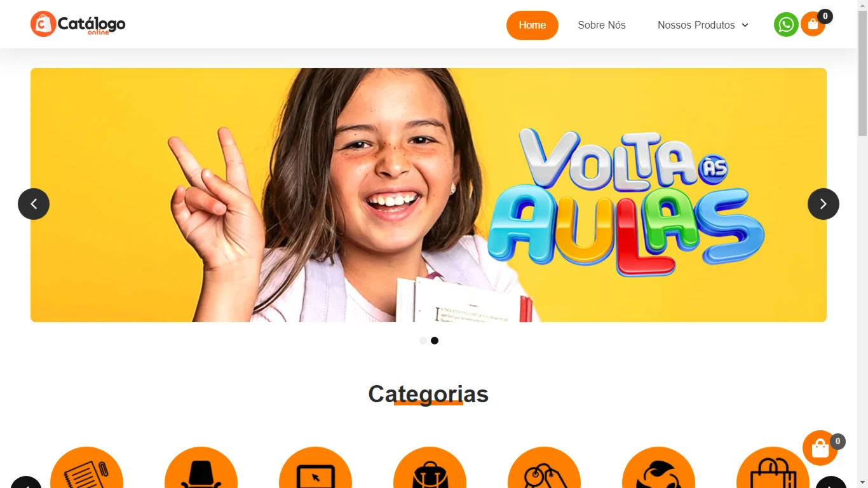
Task: Go to next banner slide arrow
Action: pos(824,204)
